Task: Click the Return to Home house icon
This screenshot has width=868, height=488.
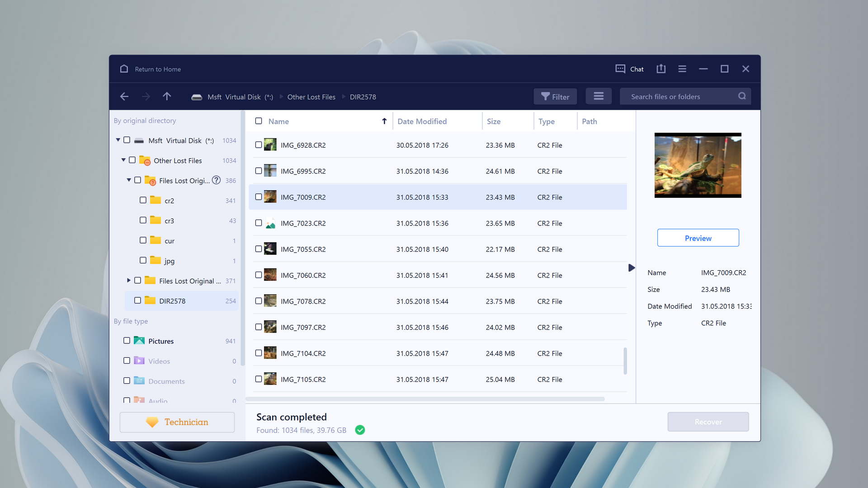Action: pos(124,69)
